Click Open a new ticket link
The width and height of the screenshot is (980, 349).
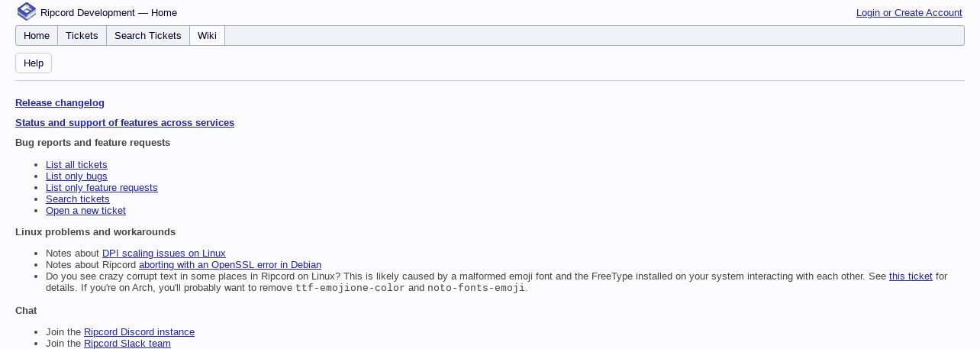click(85, 211)
